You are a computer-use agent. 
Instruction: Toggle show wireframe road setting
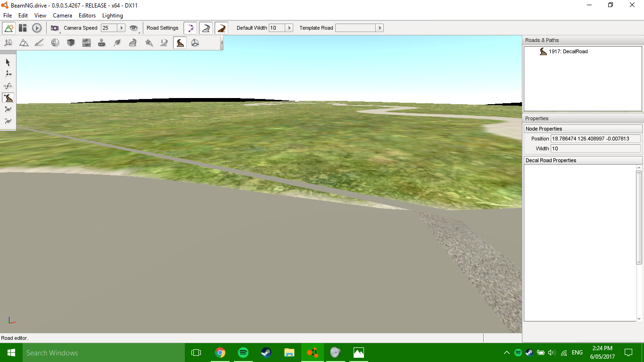click(206, 28)
